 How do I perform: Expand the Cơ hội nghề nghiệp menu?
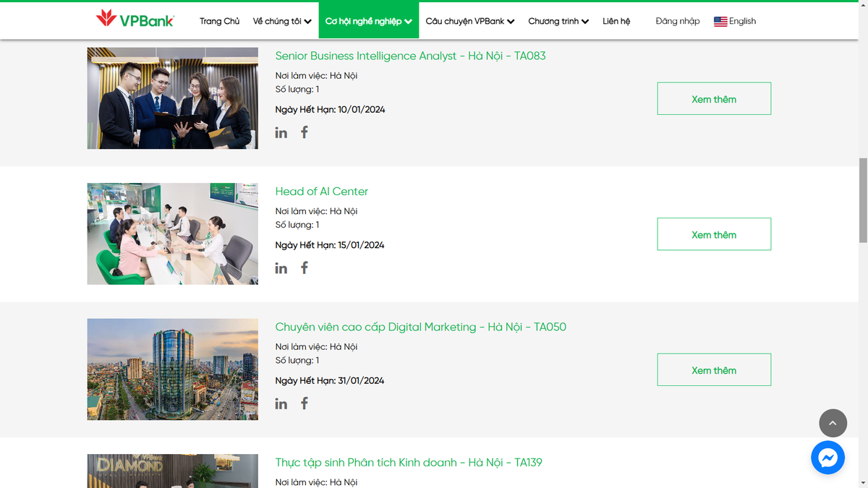pyautogui.click(x=369, y=21)
